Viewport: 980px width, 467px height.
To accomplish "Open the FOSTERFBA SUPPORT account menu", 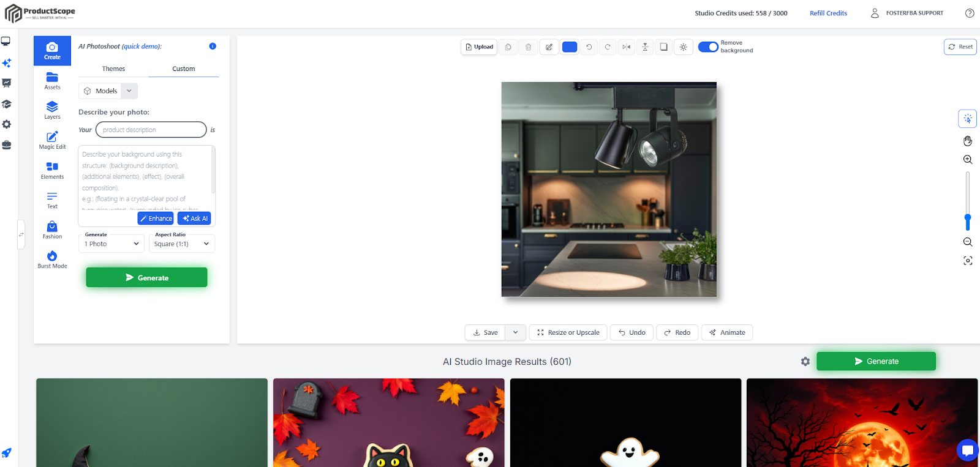I will pyautogui.click(x=907, y=13).
